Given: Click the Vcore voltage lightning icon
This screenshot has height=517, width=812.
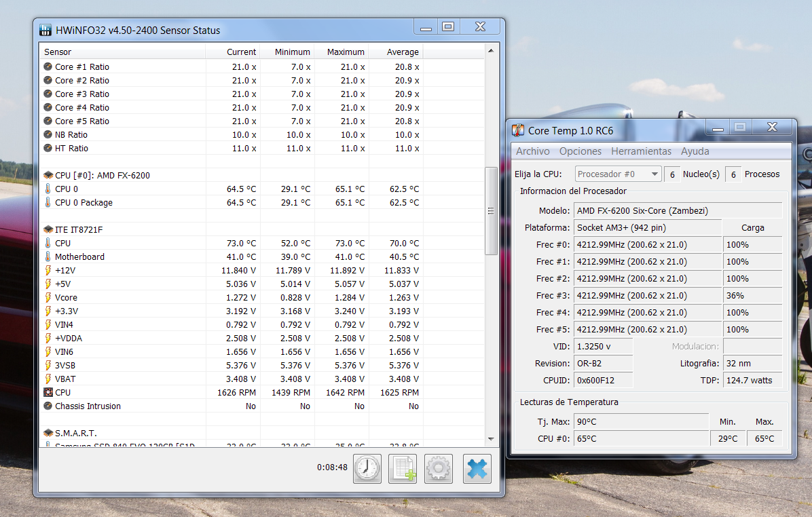Looking at the screenshot, I should (48, 298).
